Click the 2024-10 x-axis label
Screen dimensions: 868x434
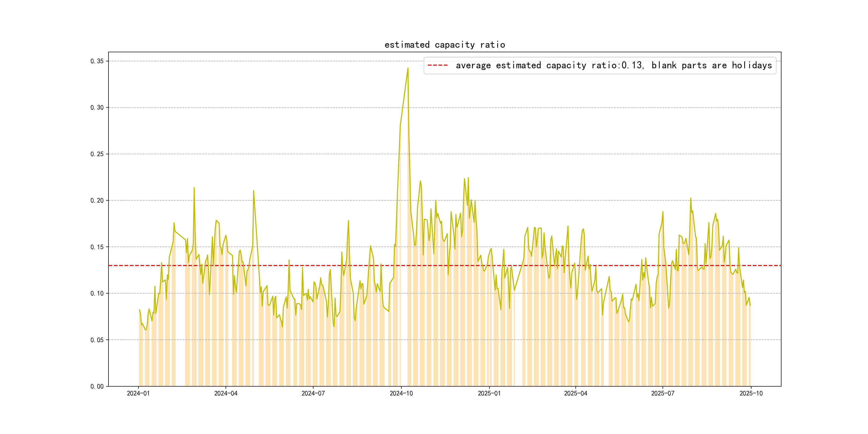[401, 393]
